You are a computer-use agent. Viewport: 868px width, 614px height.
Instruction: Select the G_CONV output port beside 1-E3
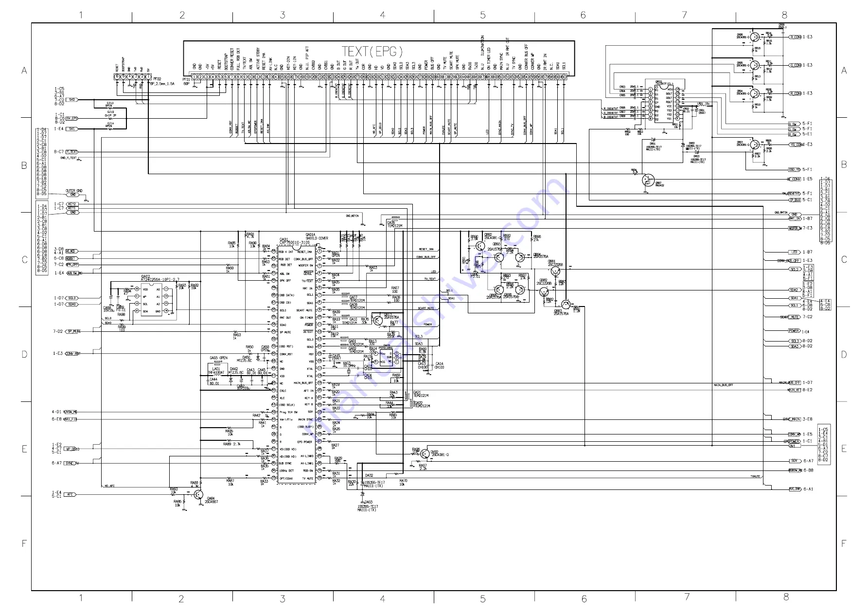tap(795, 65)
